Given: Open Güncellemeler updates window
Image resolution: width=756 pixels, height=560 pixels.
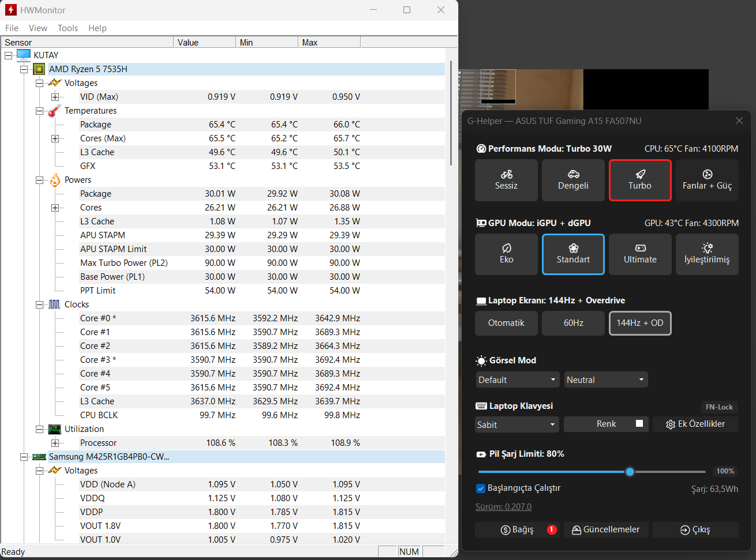Looking at the screenshot, I should coord(606,529).
